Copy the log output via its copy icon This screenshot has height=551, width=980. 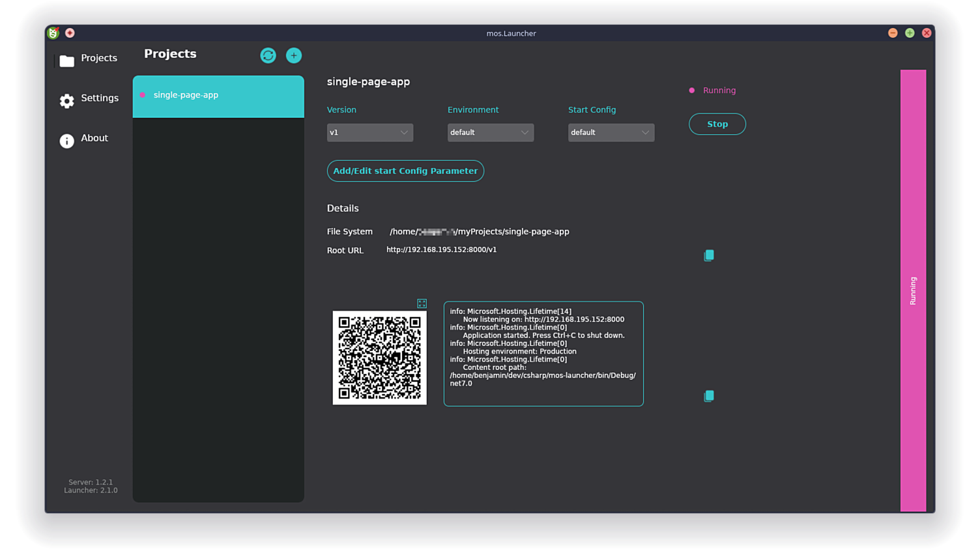[x=708, y=395]
